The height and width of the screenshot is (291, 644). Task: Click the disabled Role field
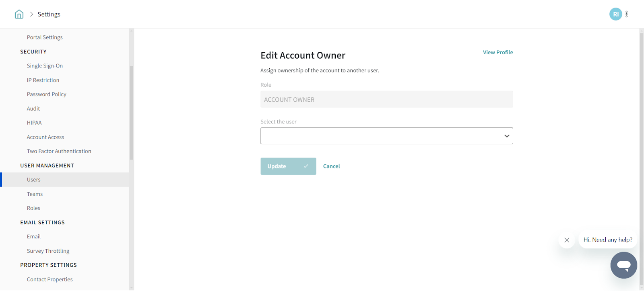click(x=386, y=99)
